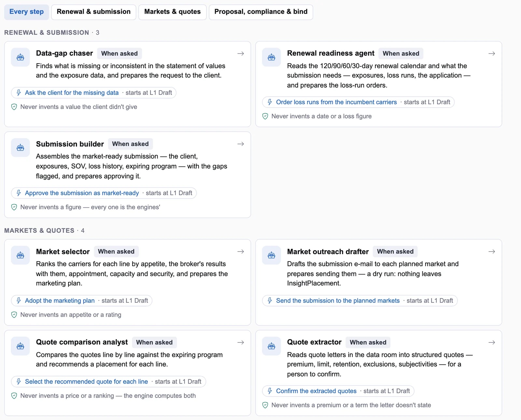Viewport: 521px width, 420px height.
Task: Click the 'MARKETS & QUOTES' section heading
Action: (x=39, y=231)
